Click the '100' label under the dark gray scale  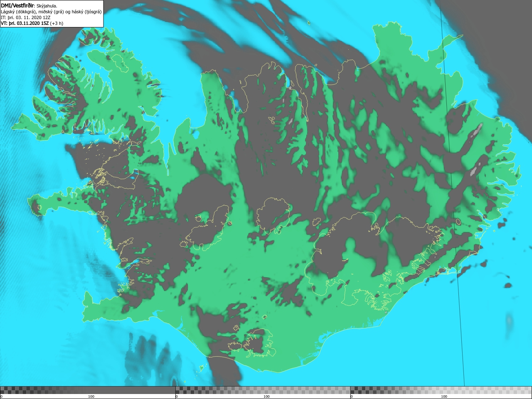[x=91, y=397]
